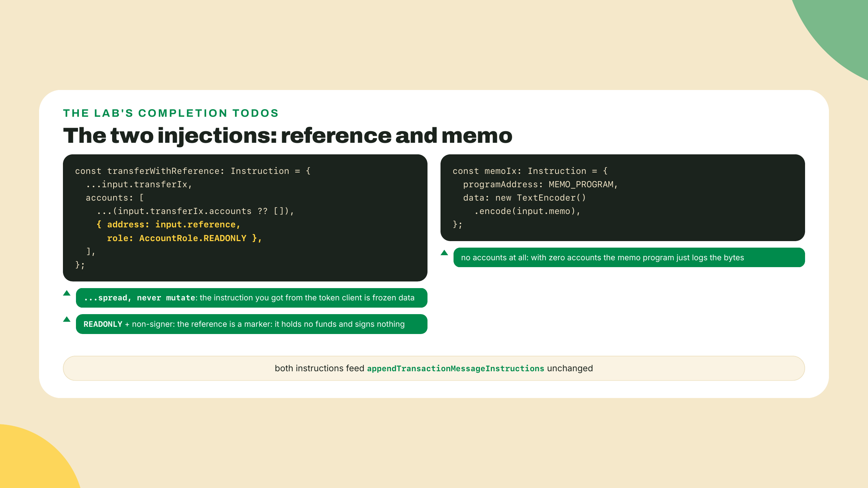Click the line 'const transferWithReference: Instruction = {'
The width and height of the screenshot is (868, 488).
[193, 171]
